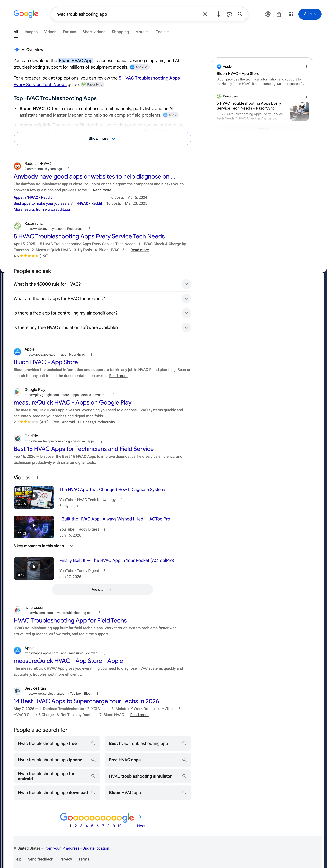Open 'measureQuick HVAC - Apps on Google Play' link

click(x=72, y=402)
